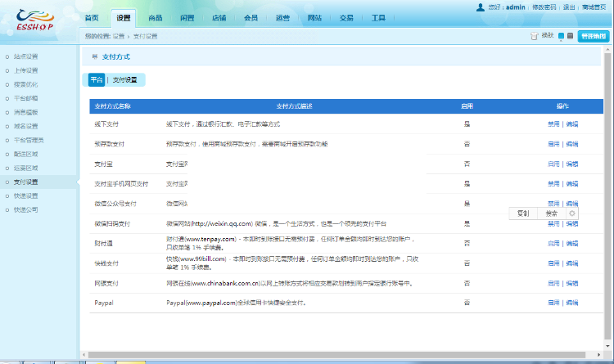The width and height of the screenshot is (614, 364).
Task: Open the 会员 top menu
Action: 251,18
